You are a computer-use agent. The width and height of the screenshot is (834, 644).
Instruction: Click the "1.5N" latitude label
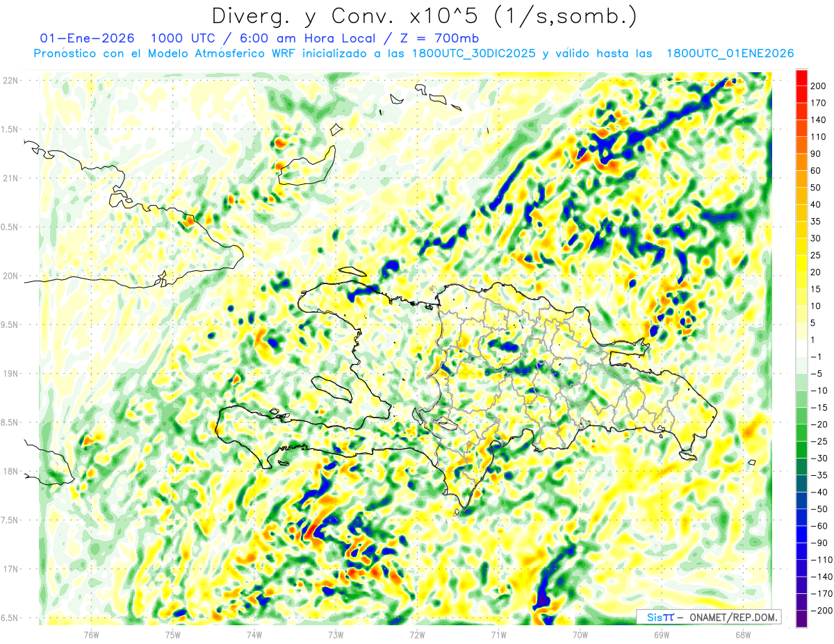pyautogui.click(x=10, y=129)
